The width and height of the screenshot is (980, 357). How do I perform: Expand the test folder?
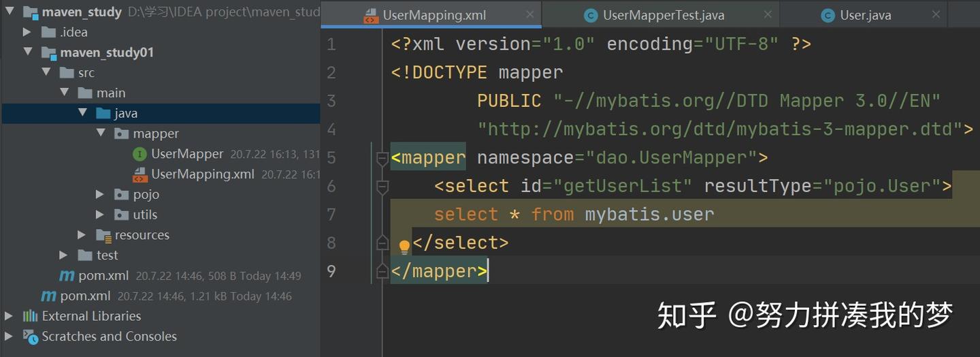click(63, 255)
